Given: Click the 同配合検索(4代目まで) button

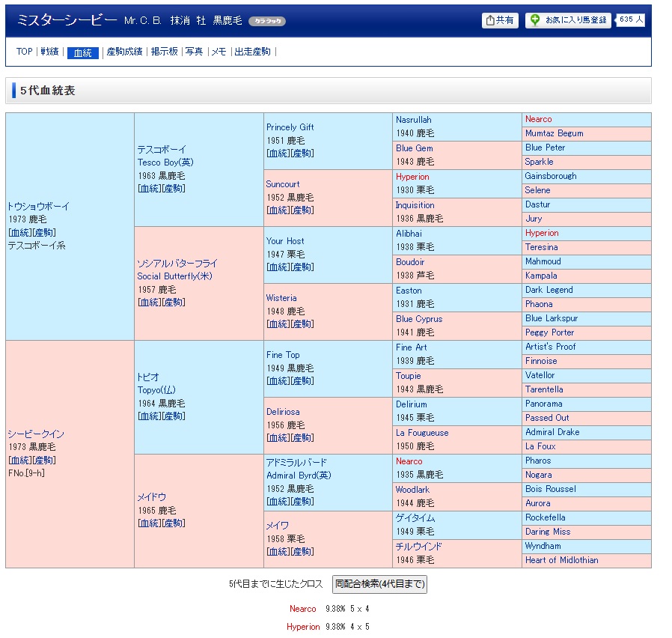Looking at the screenshot, I should point(379,584).
